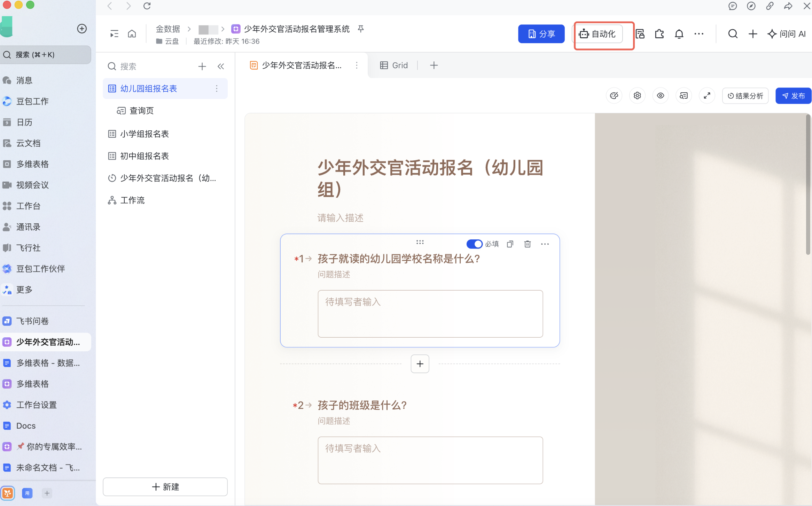Click the 发布 publish button
Image resolution: width=812 pixels, height=506 pixels.
pos(793,96)
